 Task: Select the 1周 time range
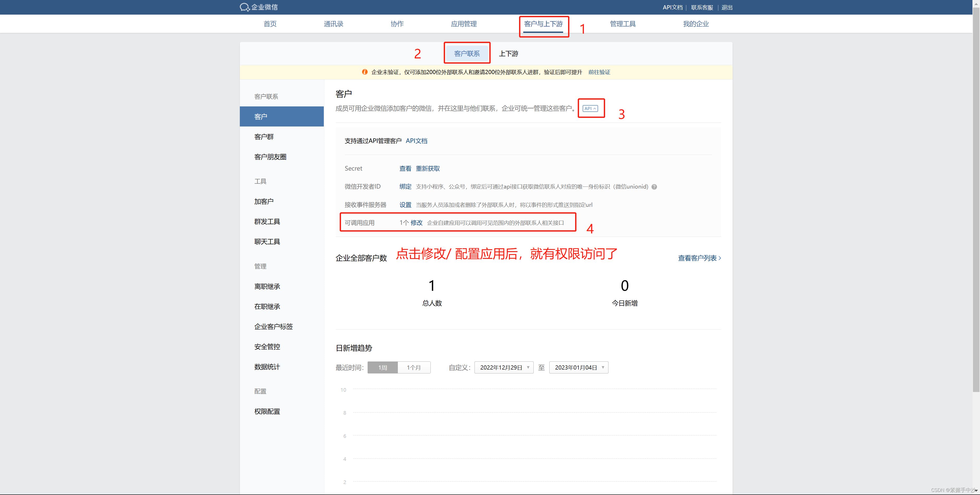click(383, 367)
